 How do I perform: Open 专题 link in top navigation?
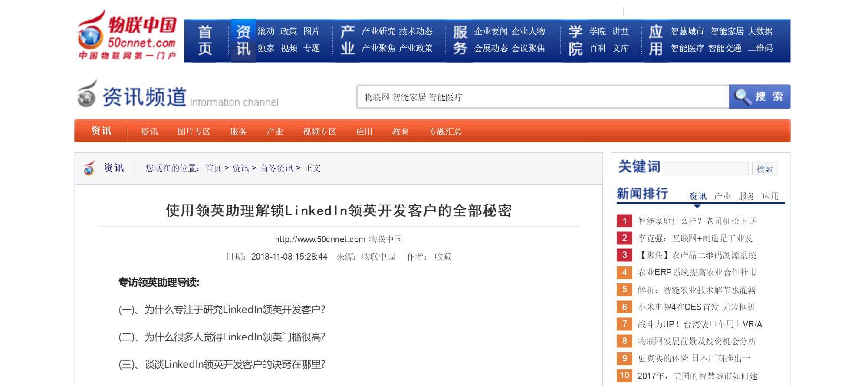(x=312, y=48)
